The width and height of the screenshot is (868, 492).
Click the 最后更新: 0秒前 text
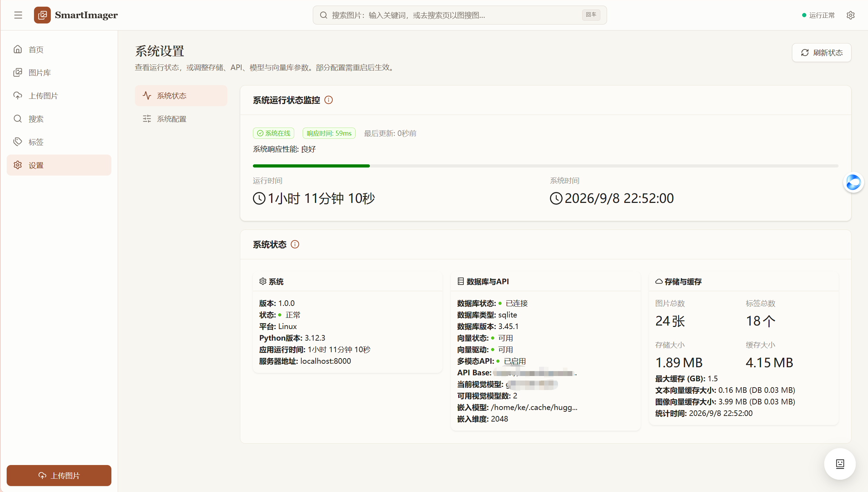[x=390, y=133]
